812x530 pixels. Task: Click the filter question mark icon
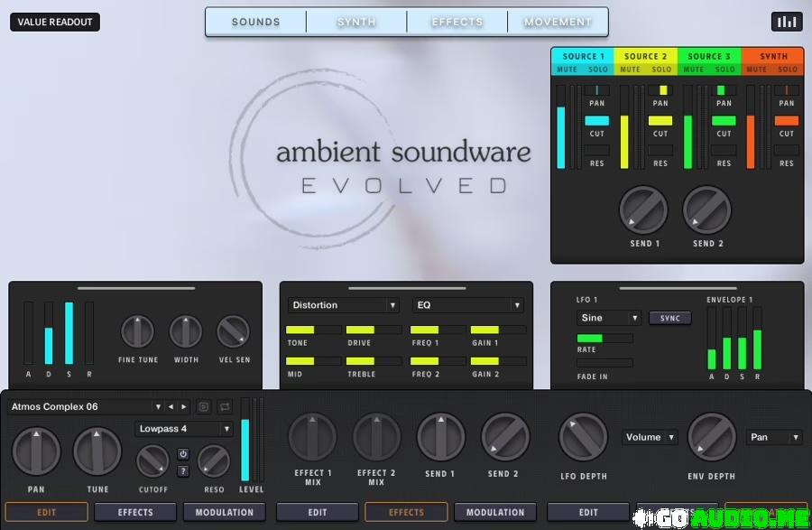click(183, 470)
